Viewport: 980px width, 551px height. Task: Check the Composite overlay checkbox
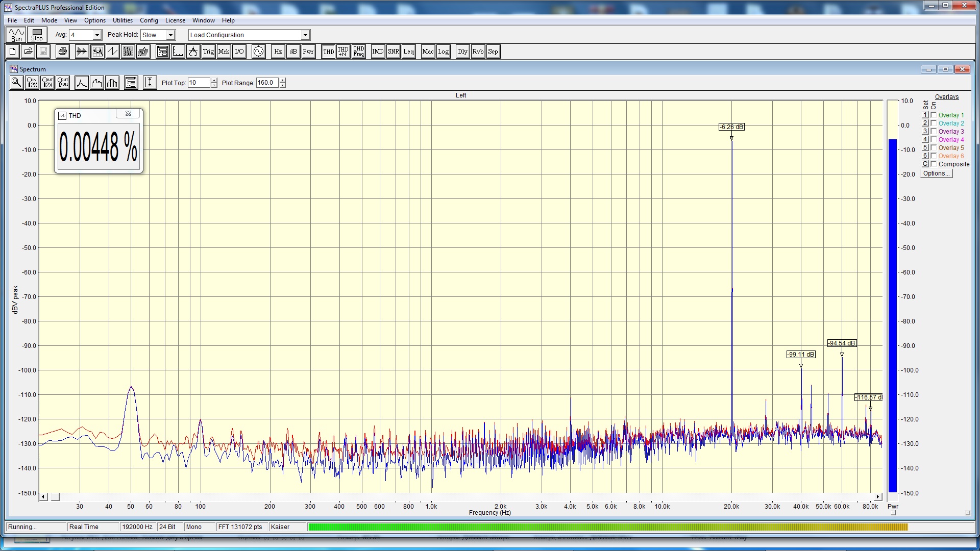pyautogui.click(x=934, y=164)
